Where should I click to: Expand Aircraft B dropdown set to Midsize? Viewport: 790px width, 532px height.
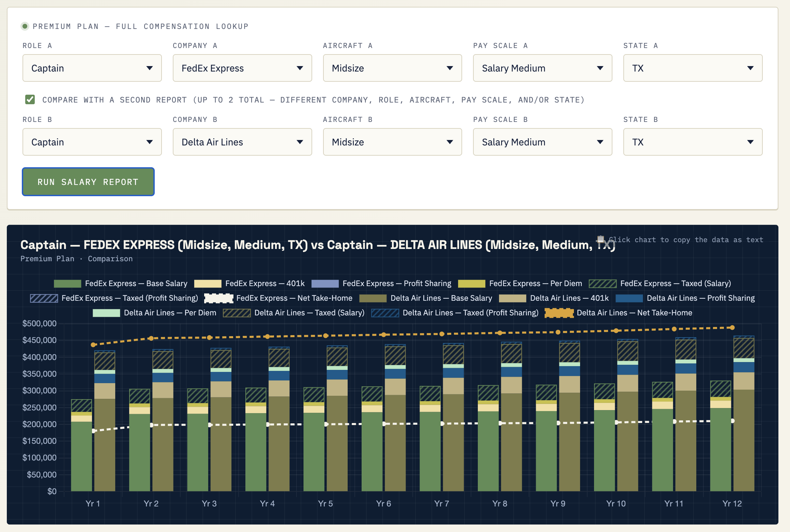click(x=393, y=142)
